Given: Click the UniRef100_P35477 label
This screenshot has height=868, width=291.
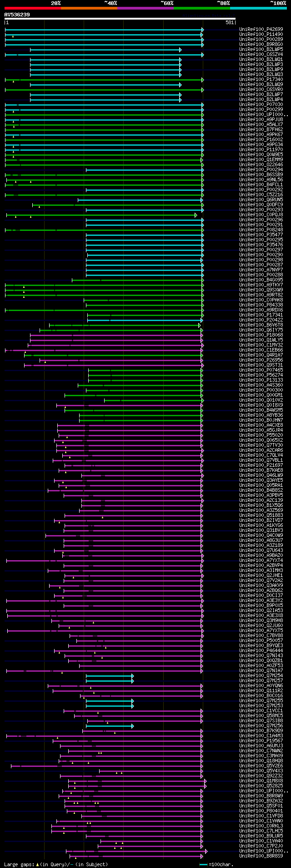Looking at the screenshot, I should pos(261,235).
